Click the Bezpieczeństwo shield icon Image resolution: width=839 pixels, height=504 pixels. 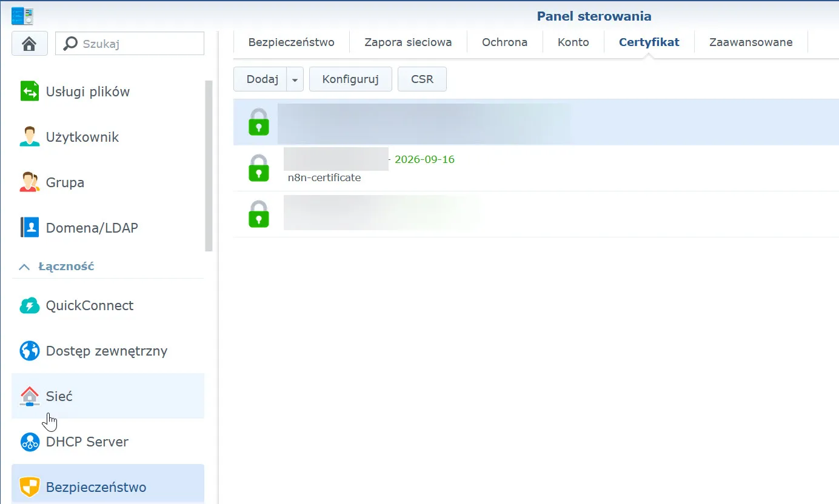(x=29, y=487)
